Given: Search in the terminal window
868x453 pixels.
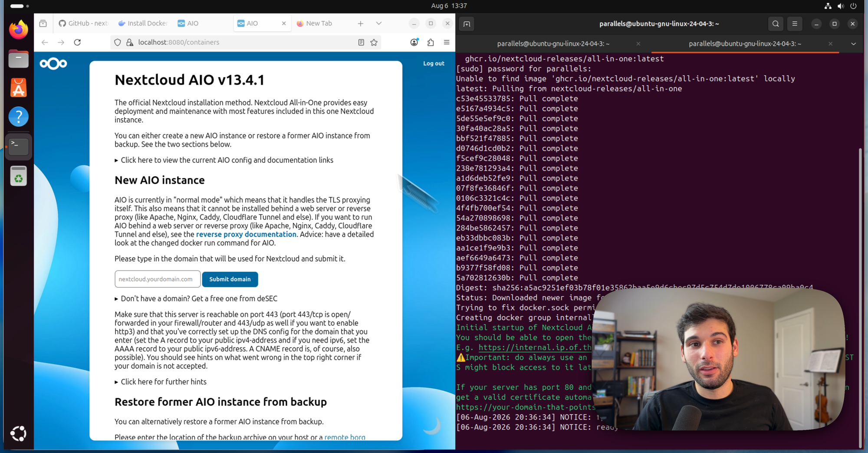Looking at the screenshot, I should coord(776,24).
